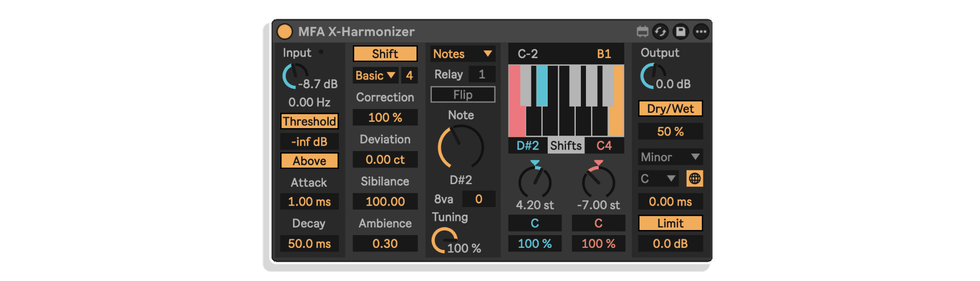Click the -inf dB threshold field
Viewport: 980px width, 281px height.
pos(309,142)
